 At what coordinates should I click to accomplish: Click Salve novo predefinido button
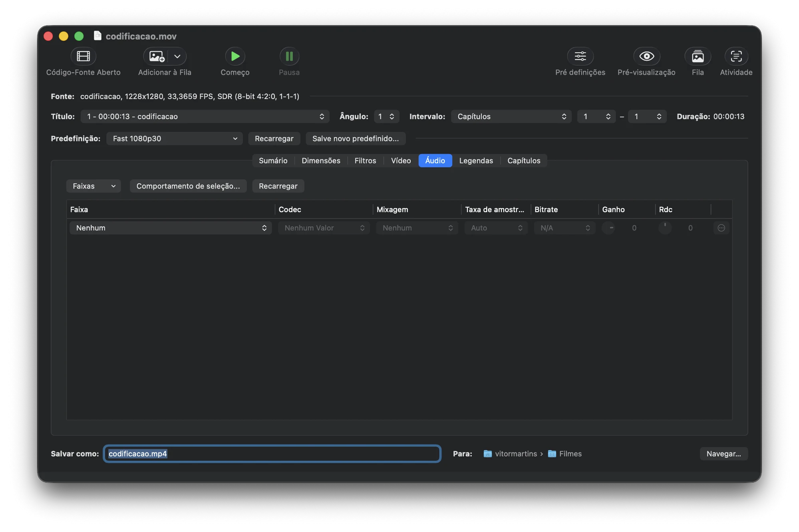click(x=356, y=139)
